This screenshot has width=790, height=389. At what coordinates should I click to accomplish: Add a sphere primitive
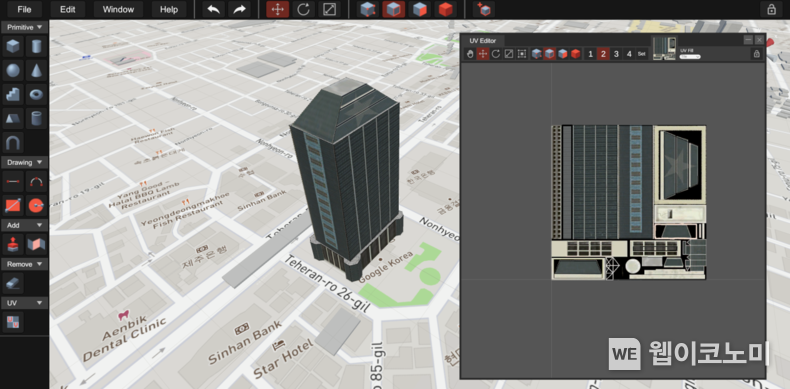[13, 71]
